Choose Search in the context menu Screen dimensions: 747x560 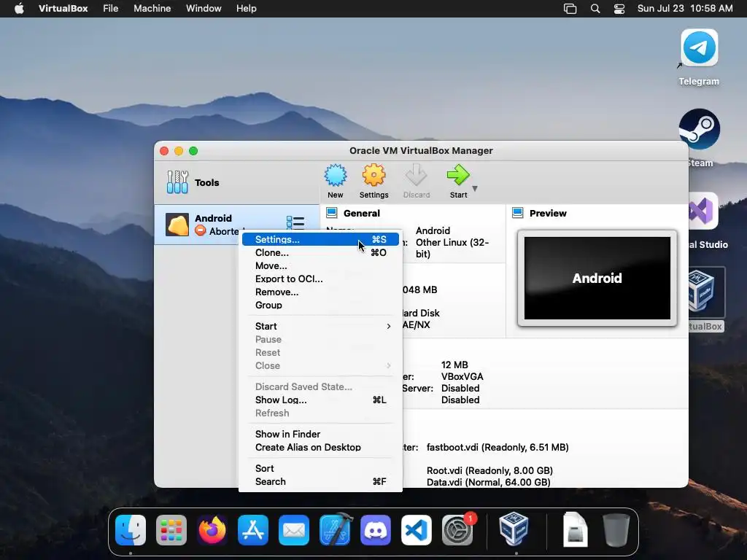pyautogui.click(x=321, y=482)
